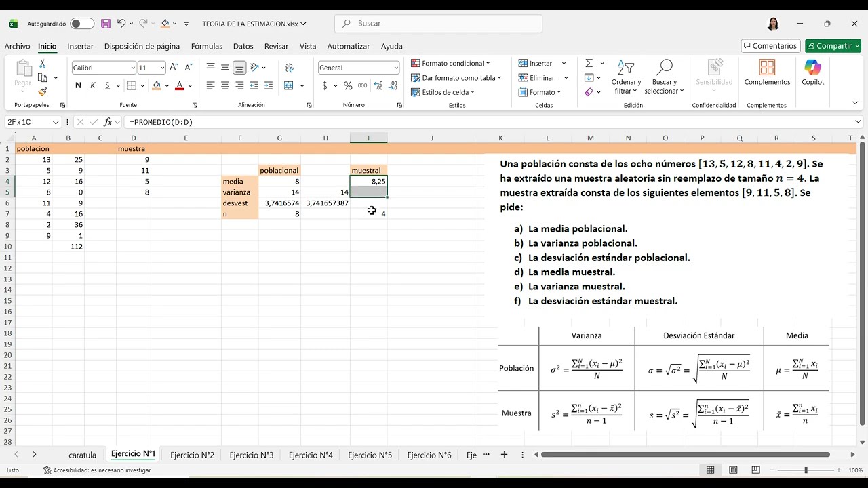Adjust the zoom slider handle in status bar
This screenshot has height=488, width=868.
[x=806, y=470]
